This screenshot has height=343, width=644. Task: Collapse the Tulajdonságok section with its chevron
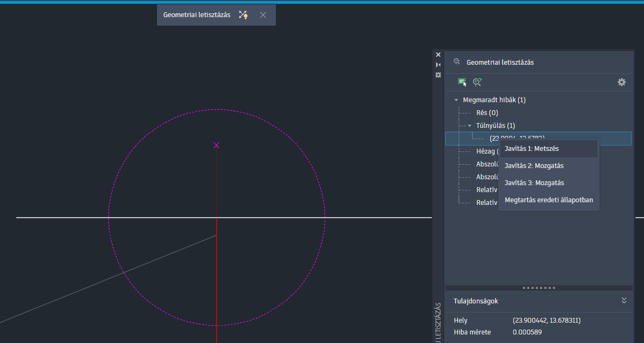pos(624,301)
